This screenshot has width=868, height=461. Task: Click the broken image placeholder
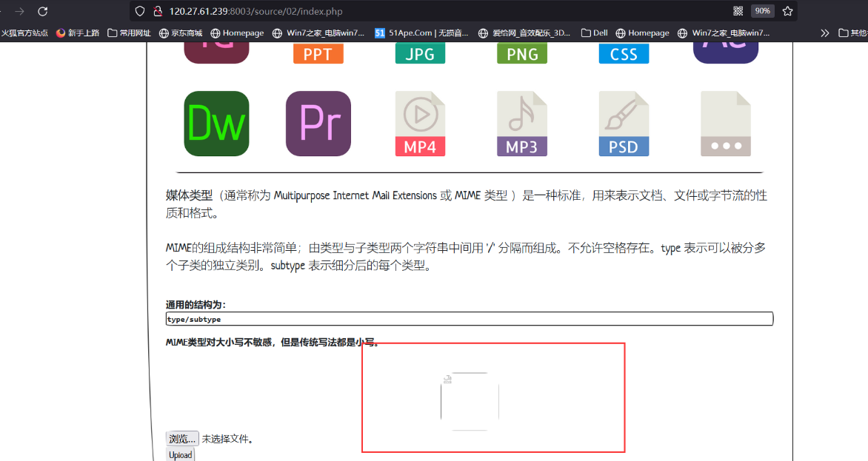click(470, 401)
